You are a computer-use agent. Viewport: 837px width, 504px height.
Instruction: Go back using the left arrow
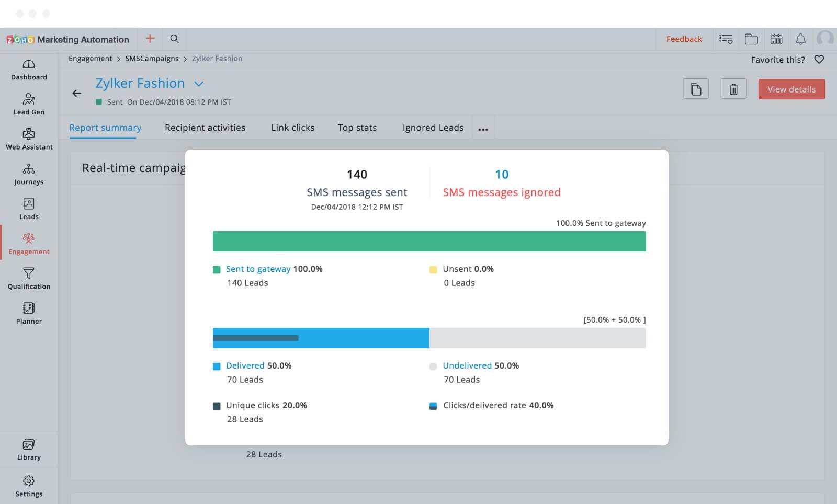click(x=77, y=93)
